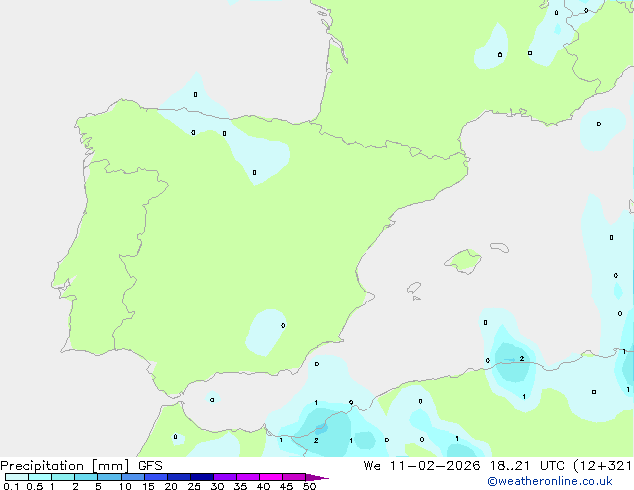Click the "30" legend scale label
Viewport: 634px width, 490px height.
(217, 486)
